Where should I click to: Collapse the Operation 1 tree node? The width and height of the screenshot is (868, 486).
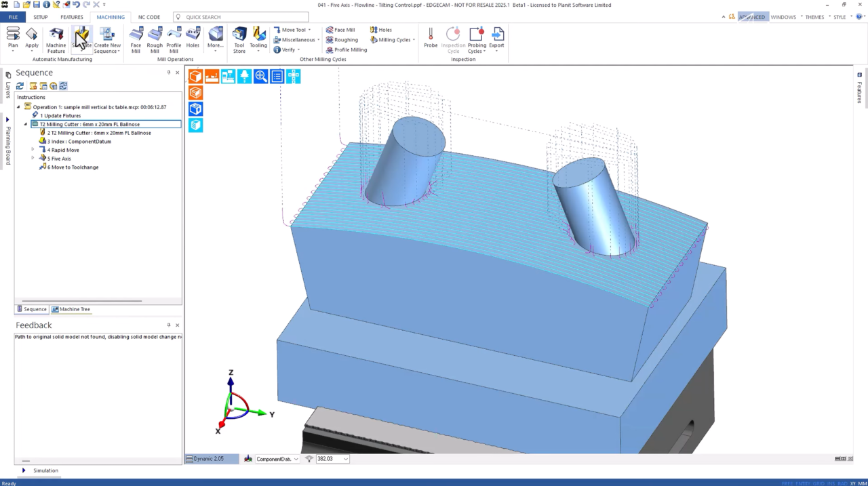(x=18, y=107)
